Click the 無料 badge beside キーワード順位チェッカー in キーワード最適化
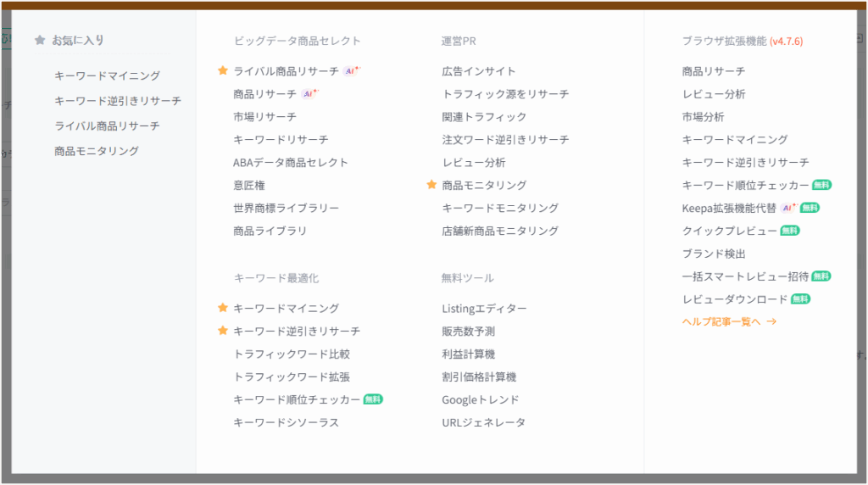868x485 pixels. tap(373, 399)
